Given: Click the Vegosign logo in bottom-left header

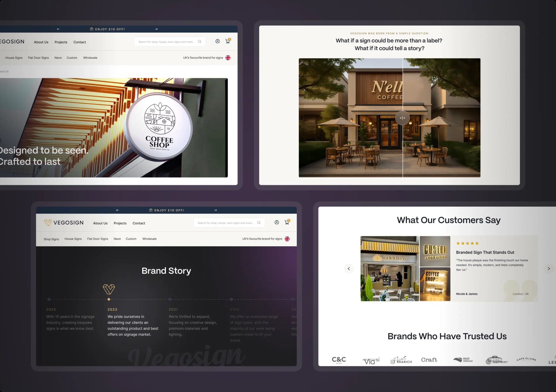Looking at the screenshot, I should [64, 223].
